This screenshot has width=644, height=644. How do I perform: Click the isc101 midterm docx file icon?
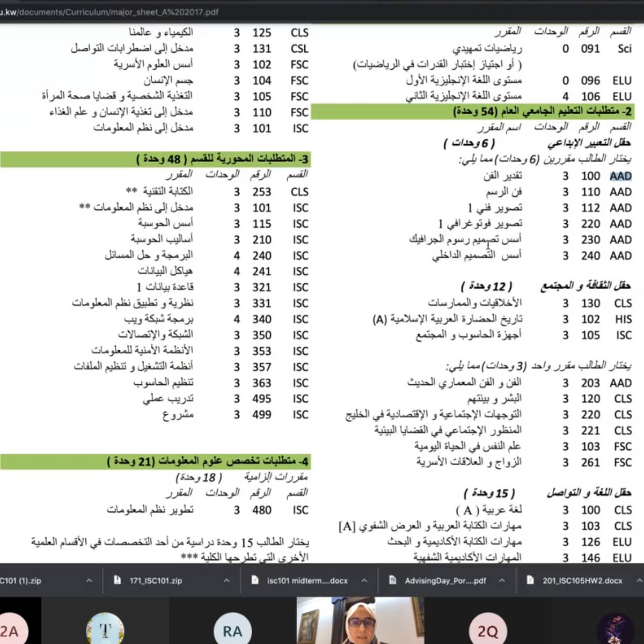coord(255,580)
